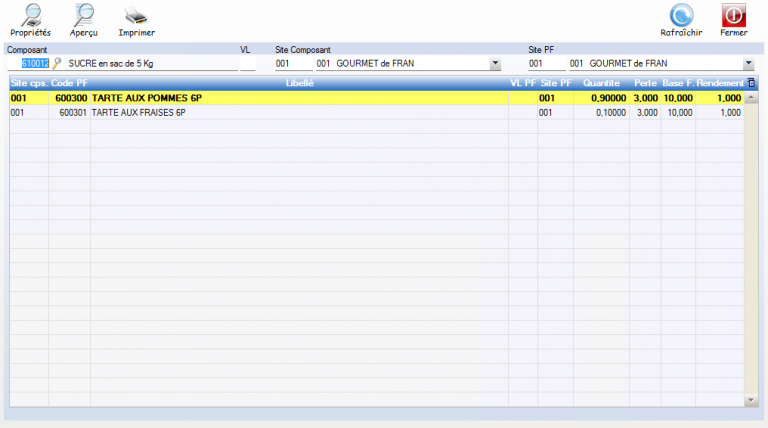Image resolution: width=768 pixels, height=428 pixels.
Task: Click the Perte column header
Action: [645, 83]
